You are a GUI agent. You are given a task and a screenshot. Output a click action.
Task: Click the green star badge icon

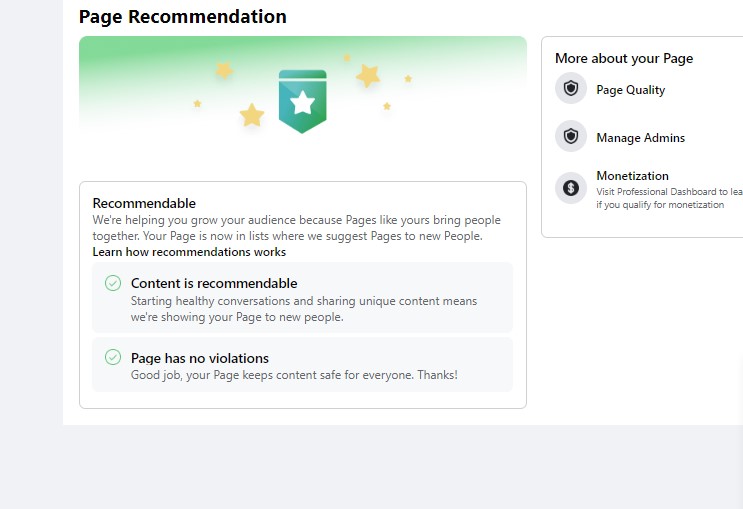302,101
